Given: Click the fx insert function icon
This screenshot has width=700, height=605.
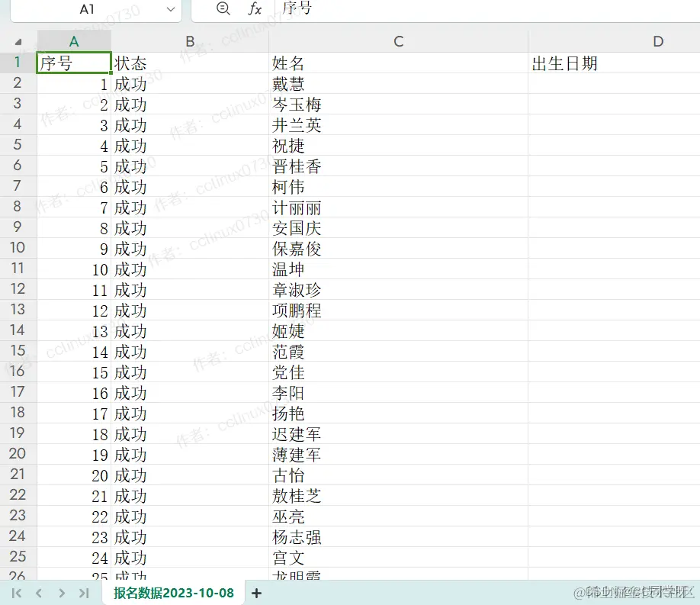Looking at the screenshot, I should (255, 8).
